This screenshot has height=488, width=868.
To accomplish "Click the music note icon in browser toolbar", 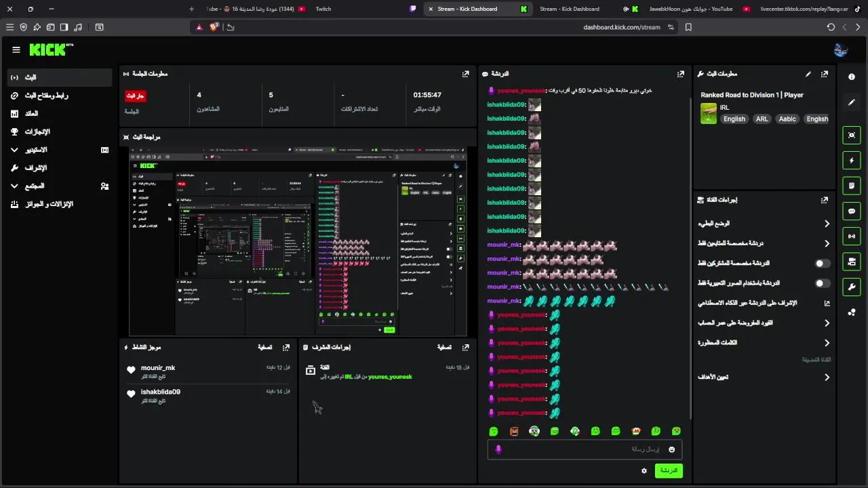I will point(77,27).
